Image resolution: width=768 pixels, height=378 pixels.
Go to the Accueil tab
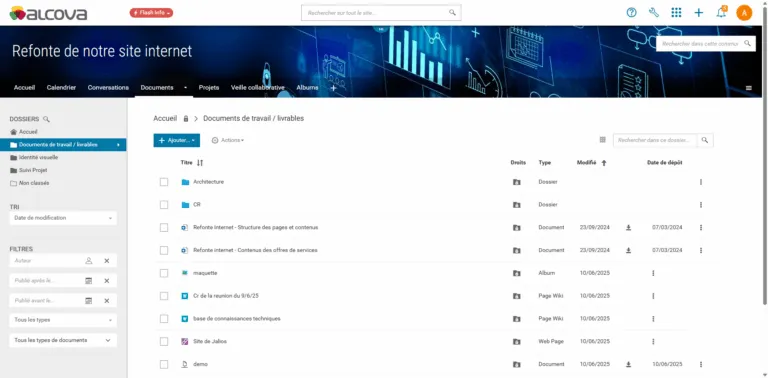pyautogui.click(x=24, y=88)
